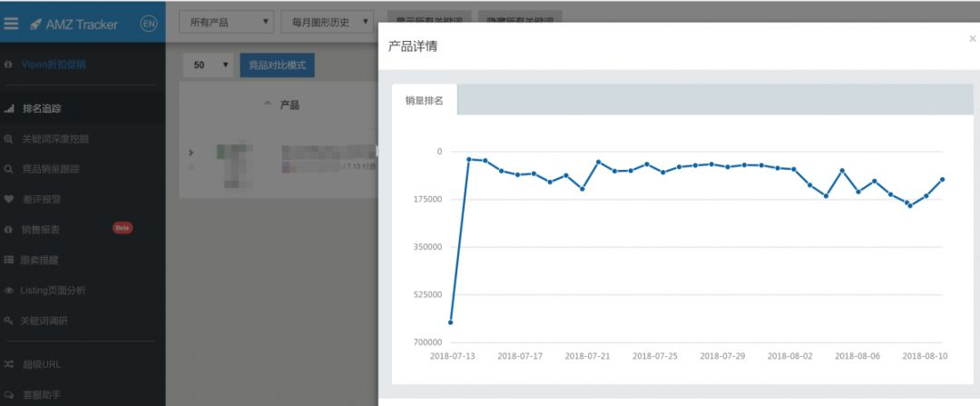Click x-axis label 2018-08-10
980x406 pixels.
click(925, 356)
